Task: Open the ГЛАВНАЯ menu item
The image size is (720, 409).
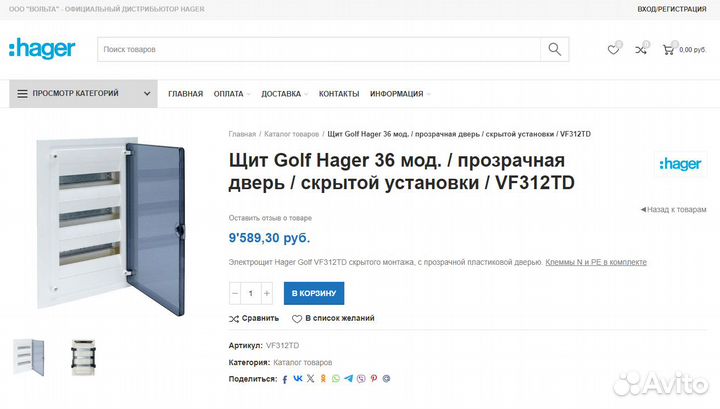Action: click(186, 94)
